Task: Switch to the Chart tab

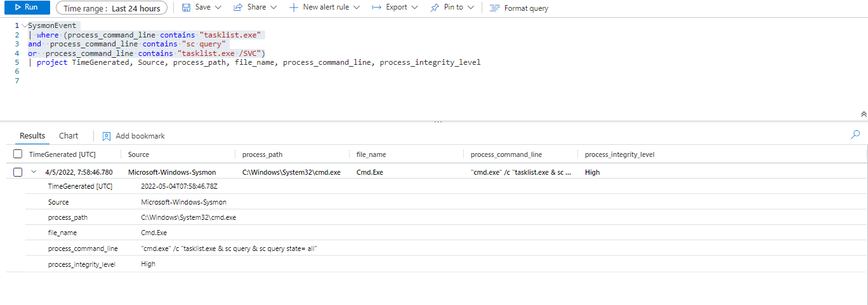Action: click(x=69, y=136)
